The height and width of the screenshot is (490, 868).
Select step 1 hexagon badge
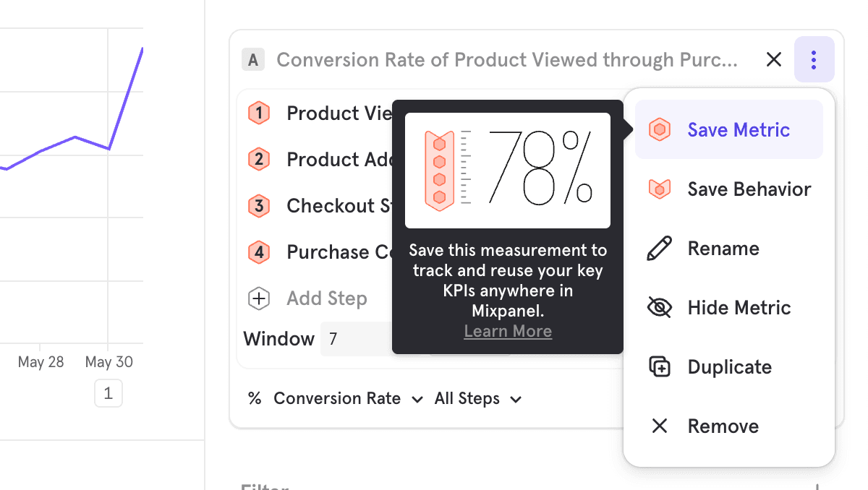[x=259, y=113]
